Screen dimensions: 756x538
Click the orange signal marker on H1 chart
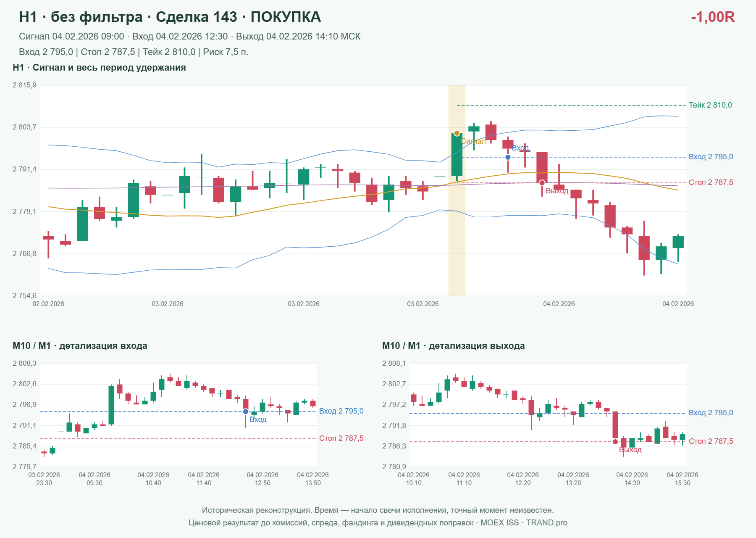coord(457,133)
